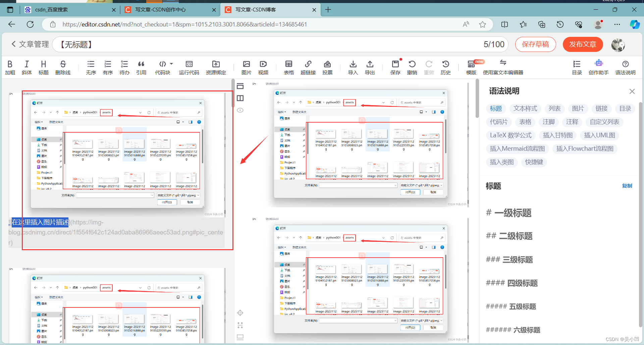This screenshot has height=345, width=644.
Task: Open table of contents (目录)
Action: 577,67
